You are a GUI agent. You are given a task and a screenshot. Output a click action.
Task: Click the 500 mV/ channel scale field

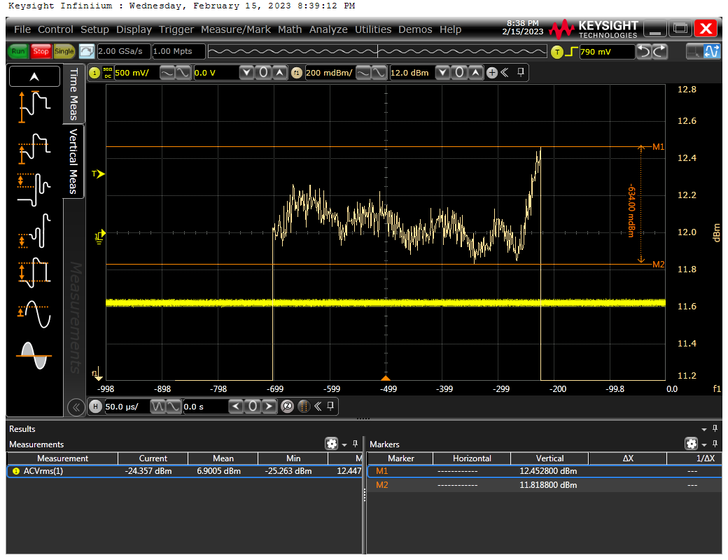(135, 73)
